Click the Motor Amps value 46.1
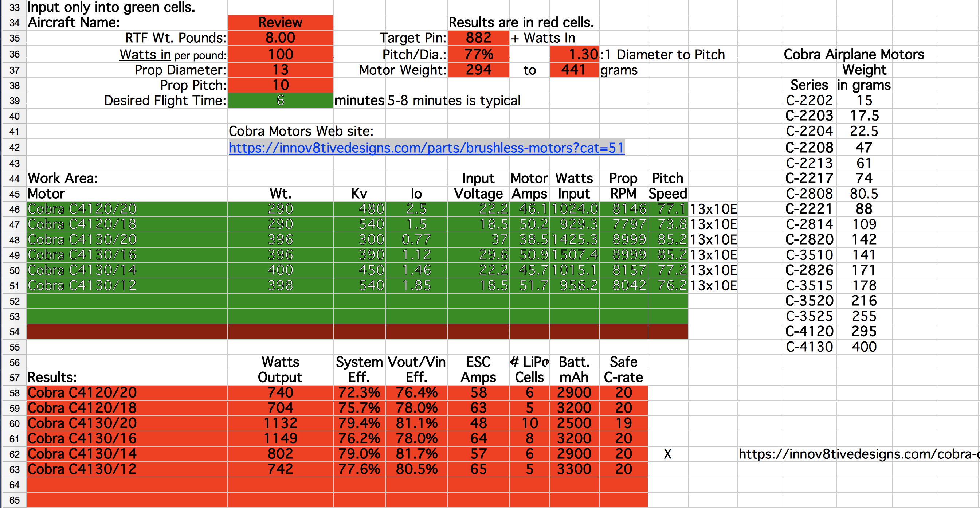 pyautogui.click(x=530, y=209)
